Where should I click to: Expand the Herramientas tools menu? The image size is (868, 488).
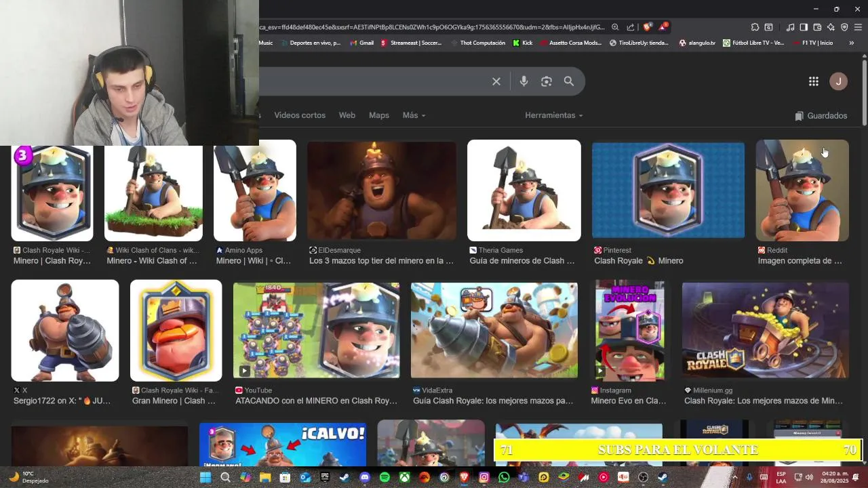pos(553,115)
